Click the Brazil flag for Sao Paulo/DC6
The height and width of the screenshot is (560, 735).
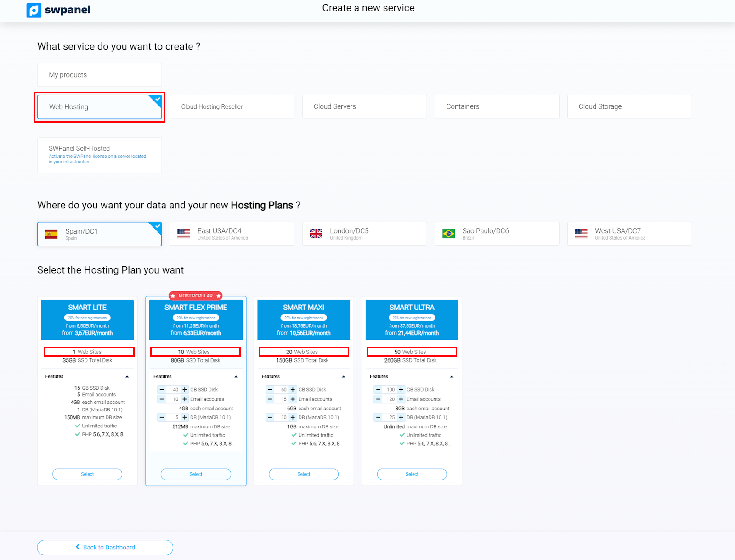point(448,234)
